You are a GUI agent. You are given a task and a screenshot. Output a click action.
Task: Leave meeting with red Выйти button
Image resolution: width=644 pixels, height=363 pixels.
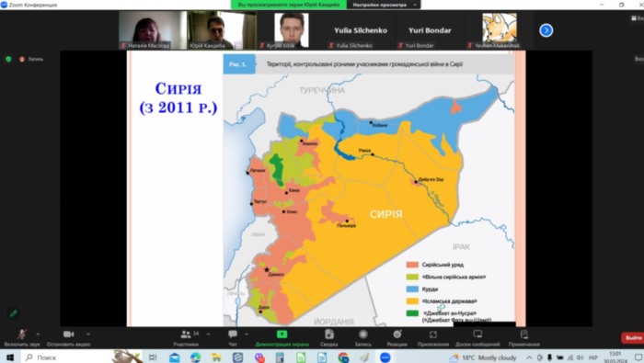[633, 337]
